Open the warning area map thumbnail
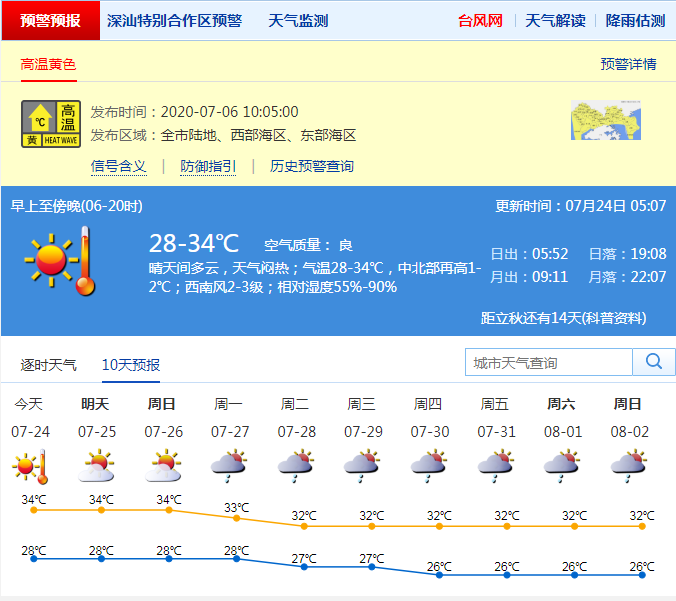Image resolution: width=676 pixels, height=601 pixels. point(605,121)
